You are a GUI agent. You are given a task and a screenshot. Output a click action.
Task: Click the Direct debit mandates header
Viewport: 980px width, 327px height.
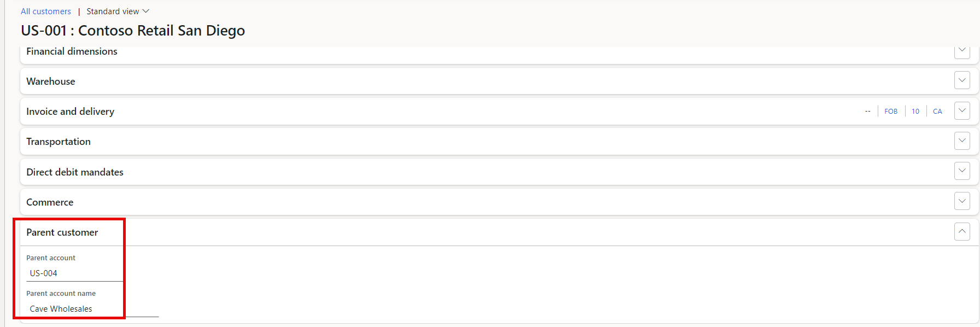click(x=75, y=172)
